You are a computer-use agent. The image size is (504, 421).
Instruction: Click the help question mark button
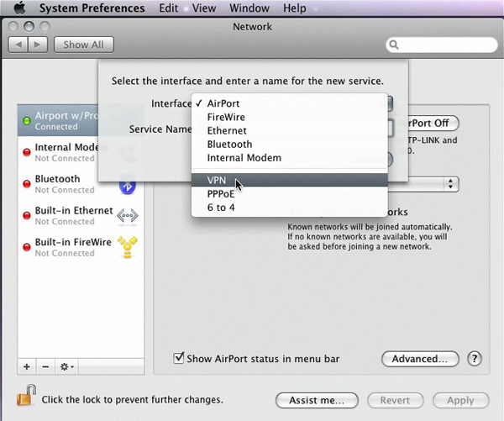coord(475,359)
